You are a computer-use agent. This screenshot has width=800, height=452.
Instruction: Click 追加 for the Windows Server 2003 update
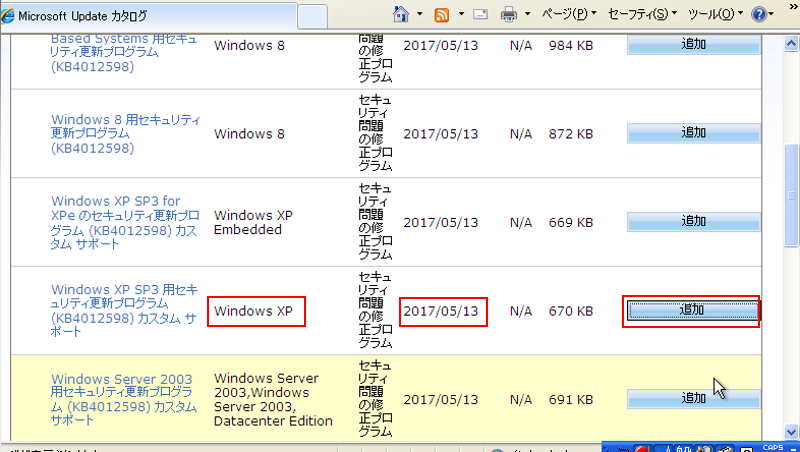point(693,398)
